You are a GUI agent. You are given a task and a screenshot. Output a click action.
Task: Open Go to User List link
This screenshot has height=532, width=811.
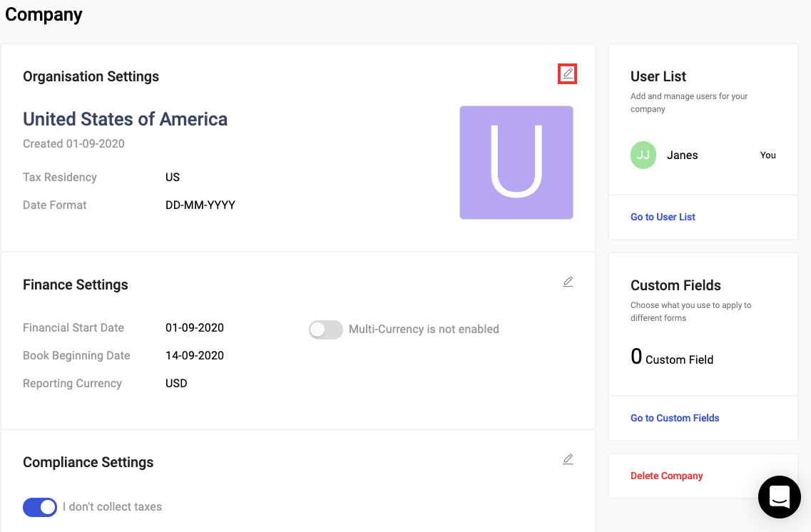pyautogui.click(x=663, y=217)
